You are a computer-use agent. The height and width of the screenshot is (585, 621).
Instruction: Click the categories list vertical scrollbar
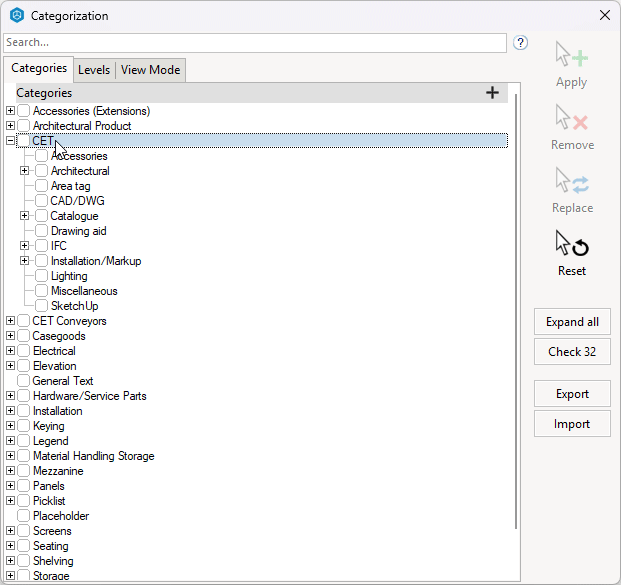pos(516,311)
